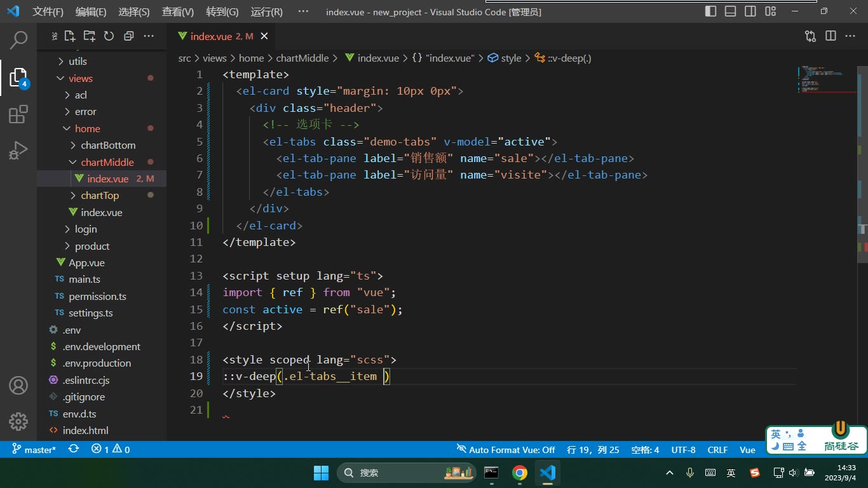868x488 pixels.
Task: Open the Run and Debug view
Action: click(18, 151)
